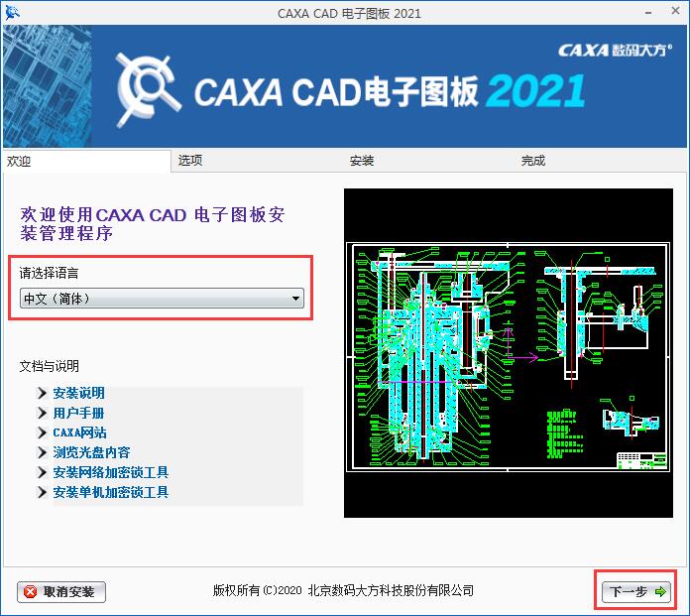Click the CAXA app icon in title bar
690x616 pixels.
click(x=12, y=13)
